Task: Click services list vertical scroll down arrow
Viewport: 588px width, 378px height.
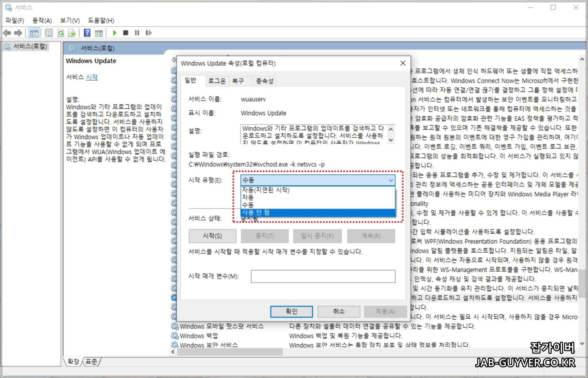Action: [x=582, y=344]
